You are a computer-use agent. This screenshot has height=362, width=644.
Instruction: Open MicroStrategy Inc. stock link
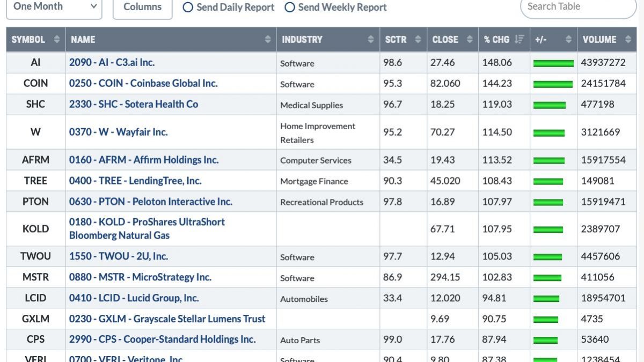coord(140,277)
